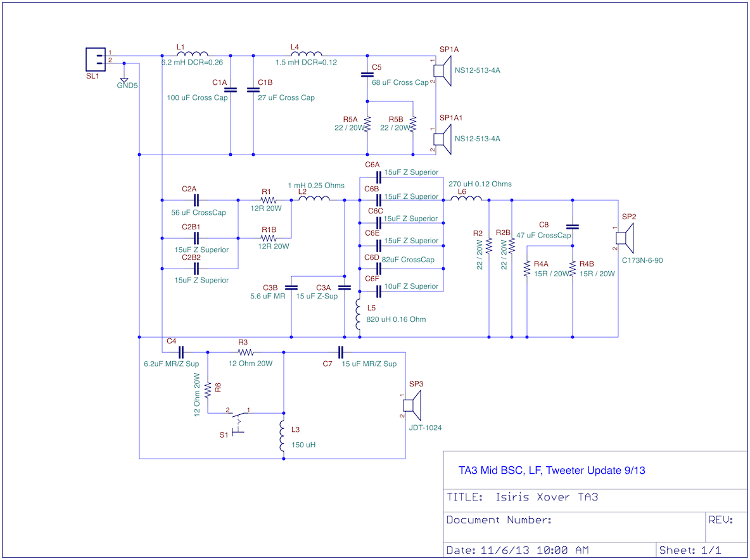Toggle the S1 switch symbol
Image resolution: width=750 pixels, height=560 pixels.
point(238,421)
